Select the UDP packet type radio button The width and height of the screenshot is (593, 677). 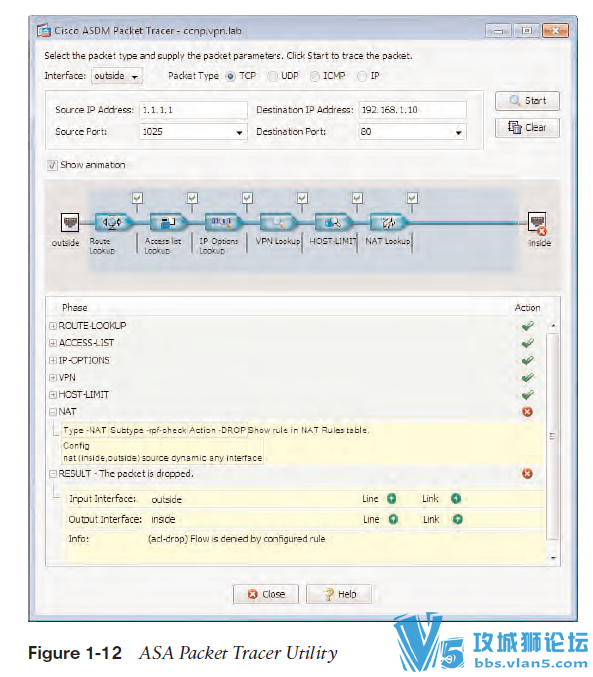(273, 76)
